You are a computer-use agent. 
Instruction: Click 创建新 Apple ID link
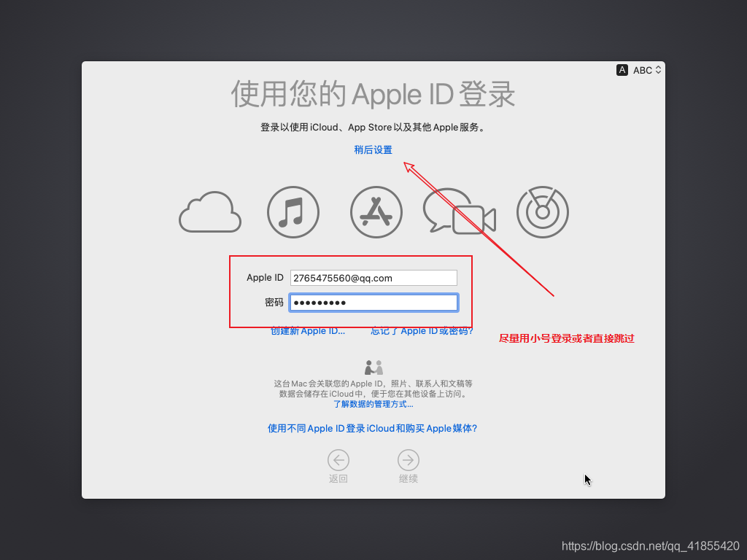click(308, 331)
